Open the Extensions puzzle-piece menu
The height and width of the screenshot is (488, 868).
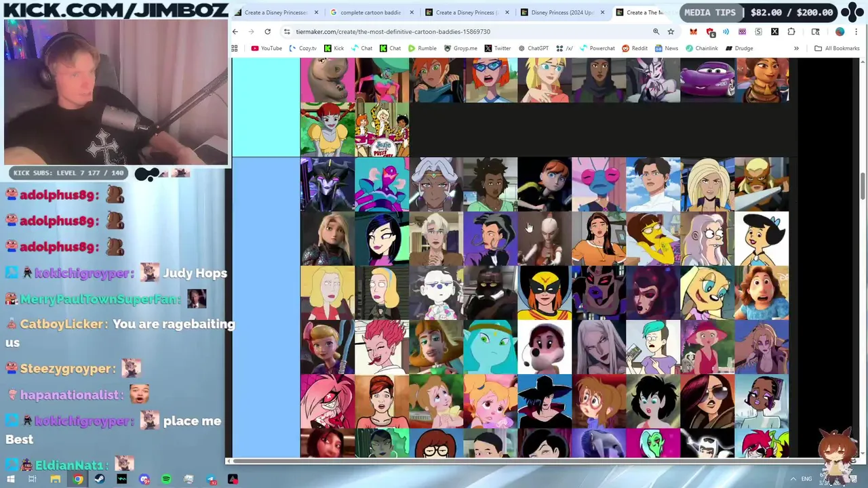(791, 32)
